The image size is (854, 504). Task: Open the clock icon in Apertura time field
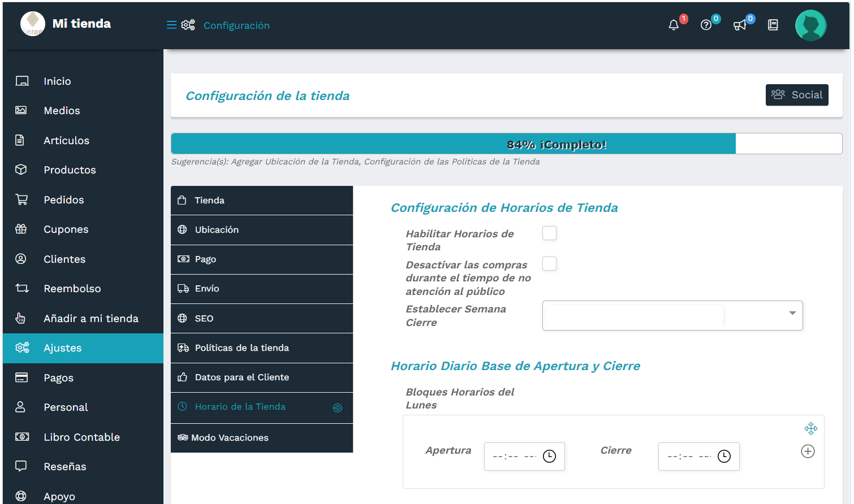click(x=549, y=456)
